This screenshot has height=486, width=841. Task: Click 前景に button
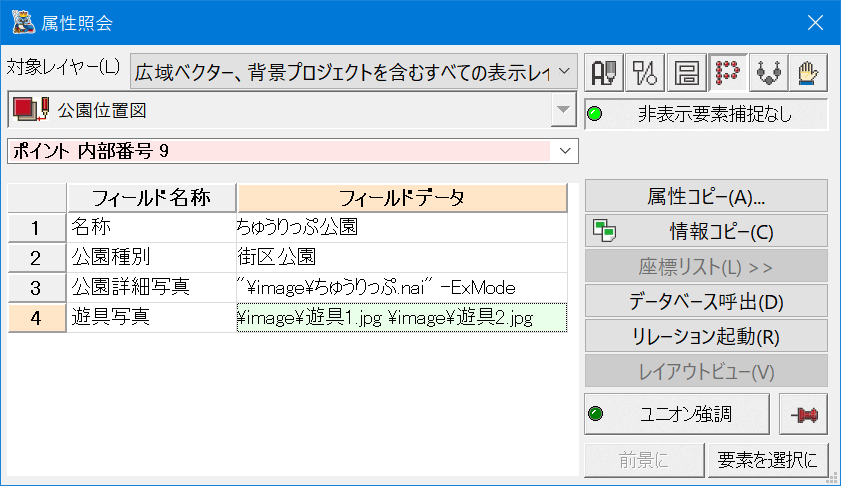tap(644, 460)
